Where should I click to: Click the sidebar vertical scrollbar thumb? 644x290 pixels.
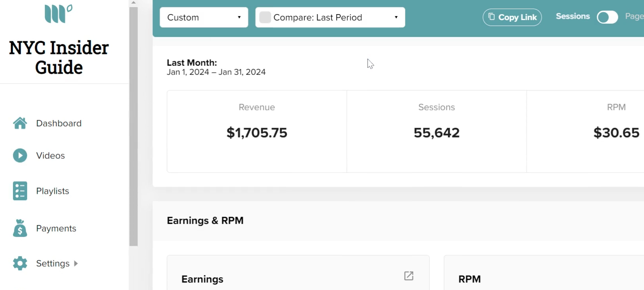[x=134, y=126]
